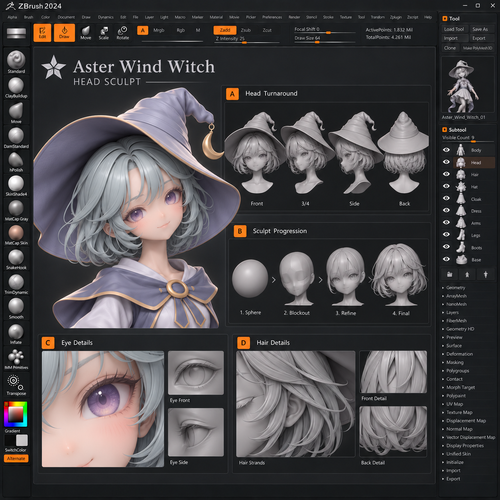The width and height of the screenshot is (500, 500).
Task: Select the TrimDynamic brush
Action: click(x=16, y=284)
